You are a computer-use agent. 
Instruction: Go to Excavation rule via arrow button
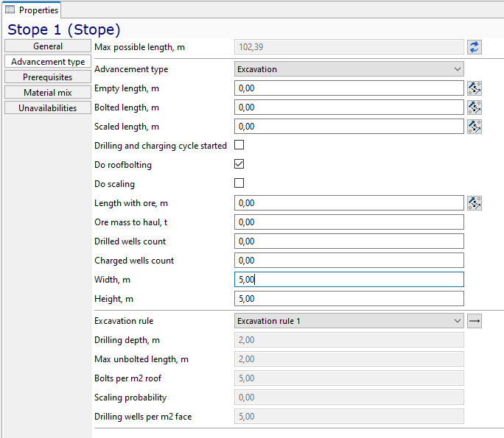pyautogui.click(x=474, y=321)
